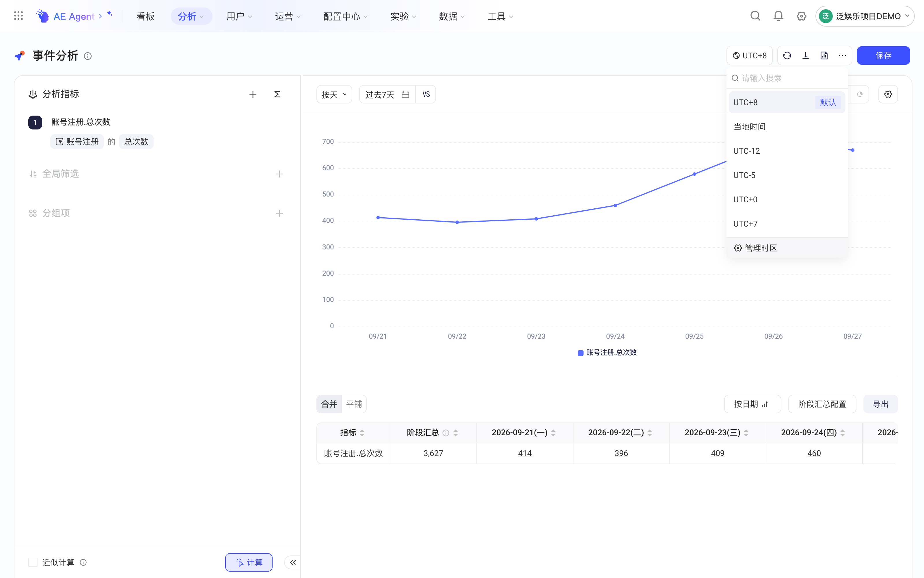The width and height of the screenshot is (924, 578).
Task: Click info icon next to 事件分析 title
Action: (88, 56)
